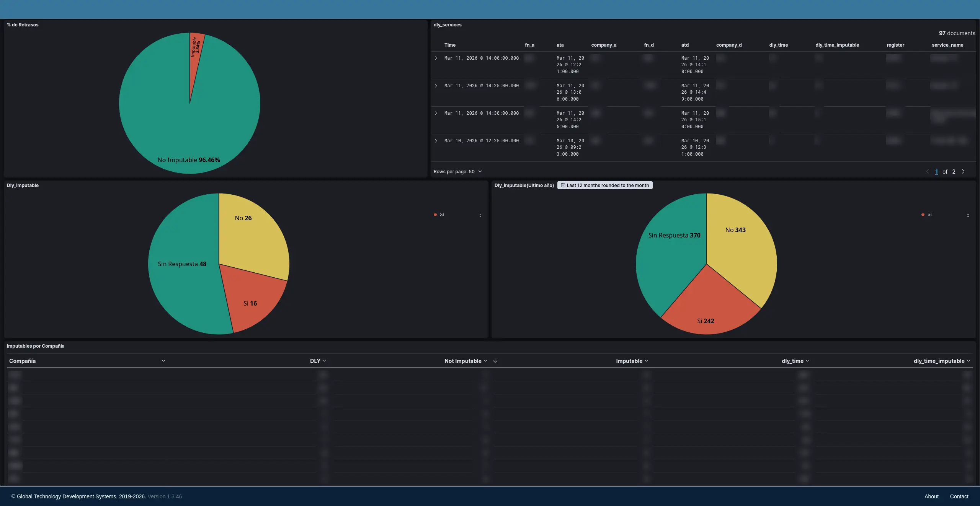
Task: Expand the 14:25:00 table row
Action: click(436, 86)
